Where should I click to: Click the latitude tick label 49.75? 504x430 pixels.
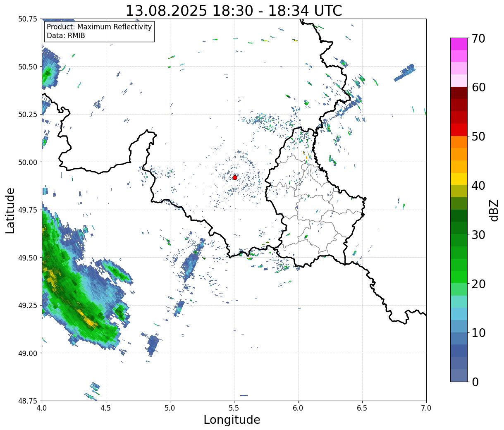click(28, 210)
